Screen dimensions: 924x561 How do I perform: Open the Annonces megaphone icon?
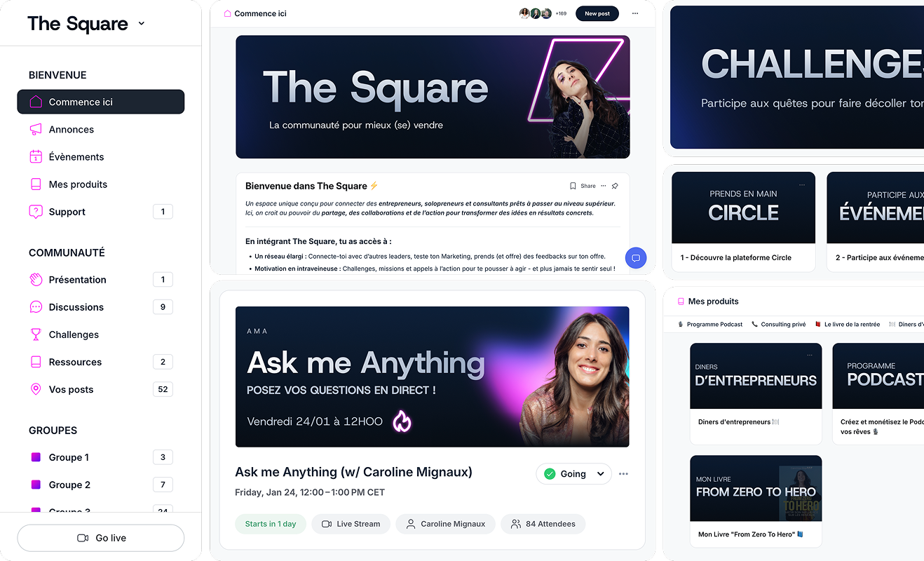(x=36, y=130)
